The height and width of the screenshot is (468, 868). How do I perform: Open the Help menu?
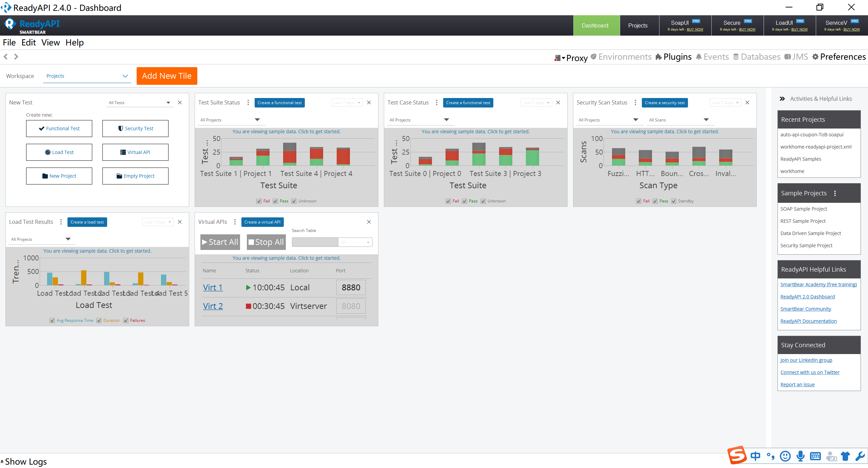75,43
